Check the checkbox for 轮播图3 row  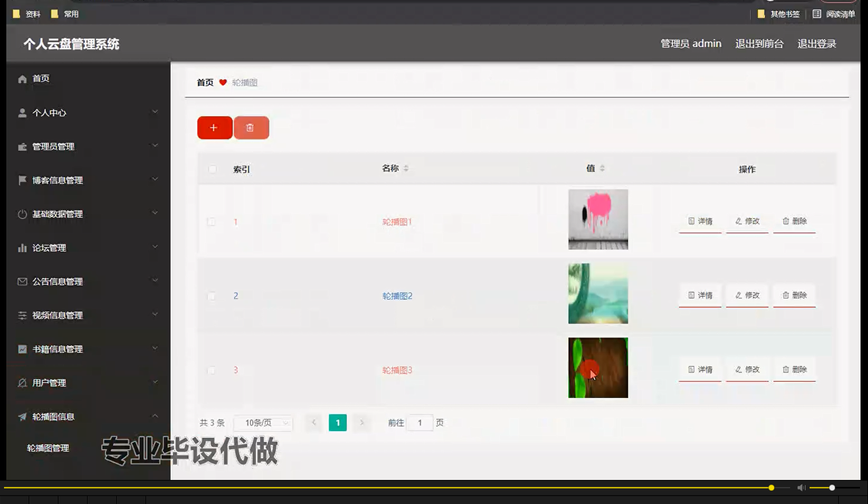coord(212,370)
